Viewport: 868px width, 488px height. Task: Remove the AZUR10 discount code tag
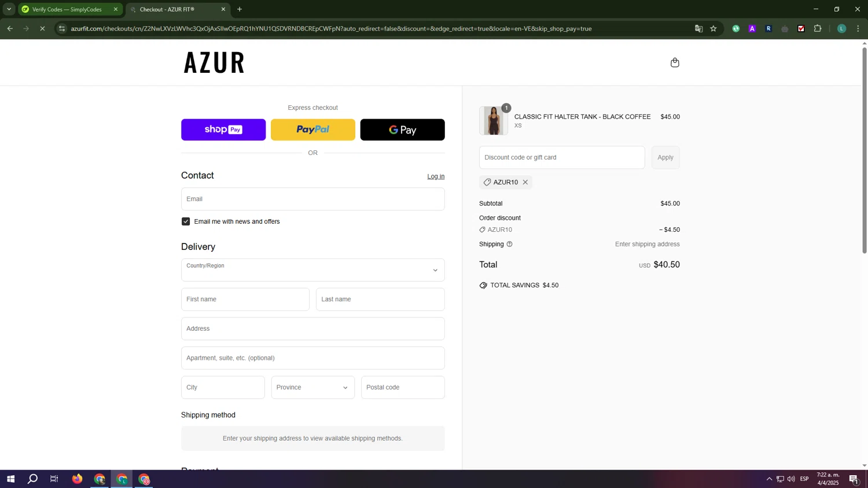tap(525, 182)
